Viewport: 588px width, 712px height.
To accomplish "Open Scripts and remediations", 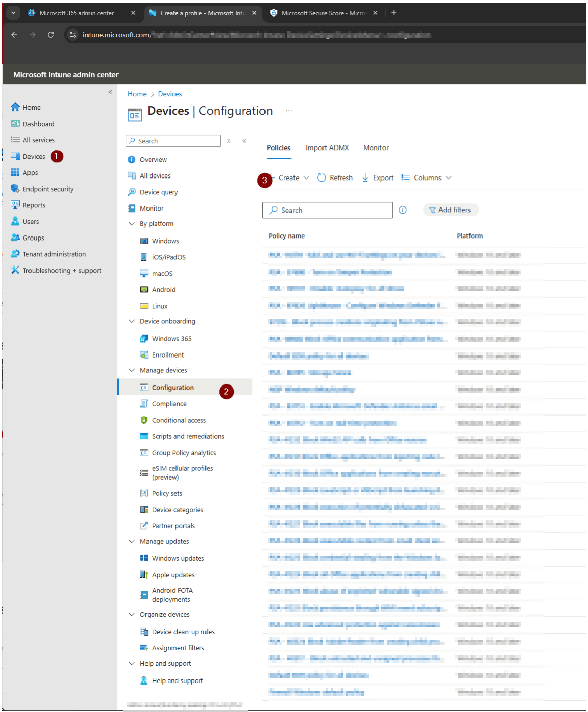I will tap(188, 436).
